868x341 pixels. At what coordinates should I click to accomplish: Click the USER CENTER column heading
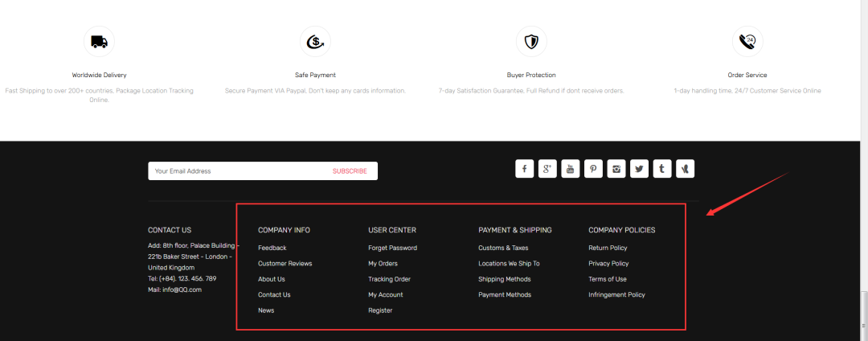[x=392, y=230]
